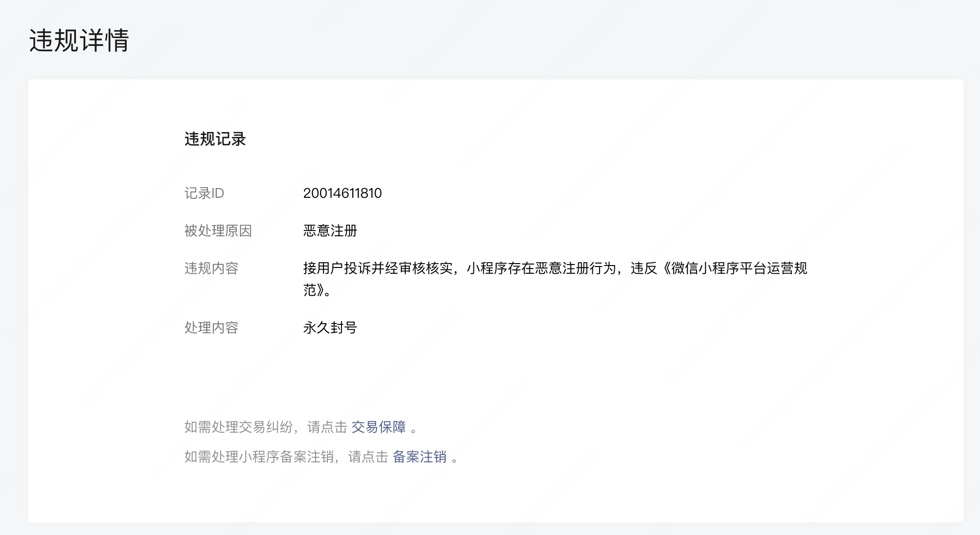Click the 如需处理小程序备案注销 hint text
Screen dimensions: 980x535
point(259,457)
